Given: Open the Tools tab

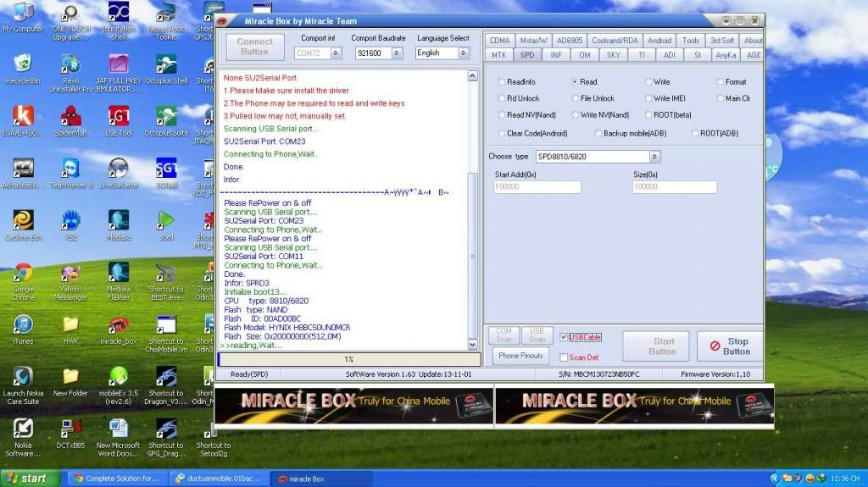Looking at the screenshot, I should point(690,41).
